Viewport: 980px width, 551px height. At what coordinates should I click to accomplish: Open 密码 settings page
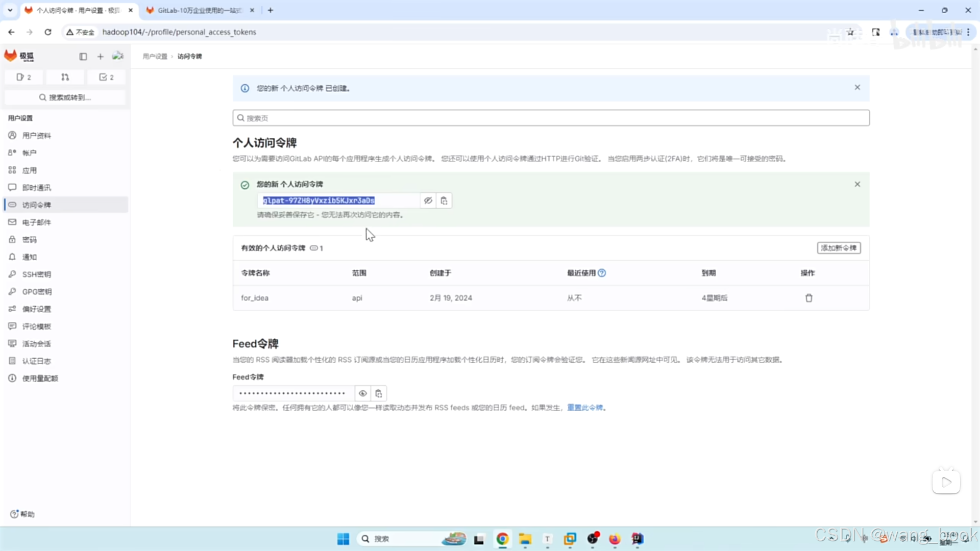click(x=65, y=239)
